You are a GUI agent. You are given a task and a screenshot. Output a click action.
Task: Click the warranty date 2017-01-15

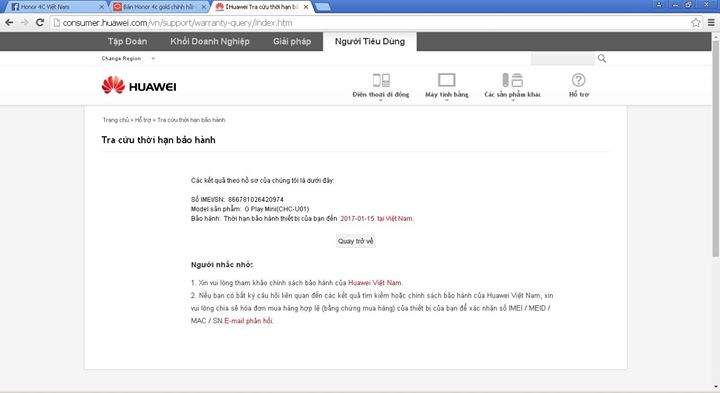point(357,219)
